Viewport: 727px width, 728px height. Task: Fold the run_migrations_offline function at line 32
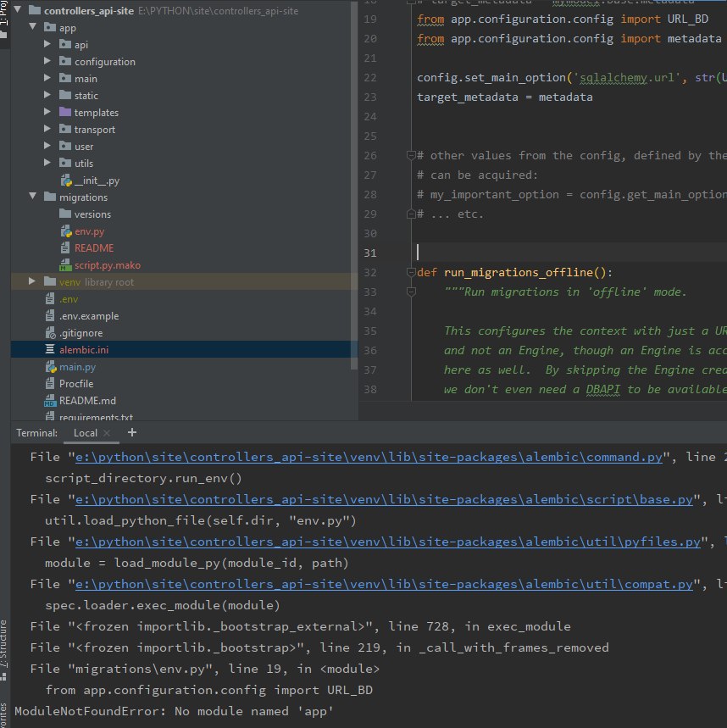coord(410,273)
